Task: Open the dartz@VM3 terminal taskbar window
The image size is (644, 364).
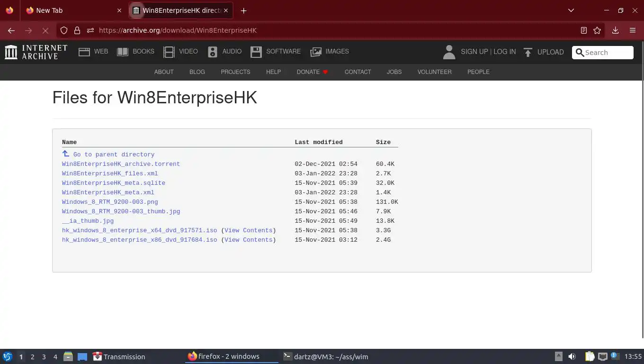Action: point(325,357)
